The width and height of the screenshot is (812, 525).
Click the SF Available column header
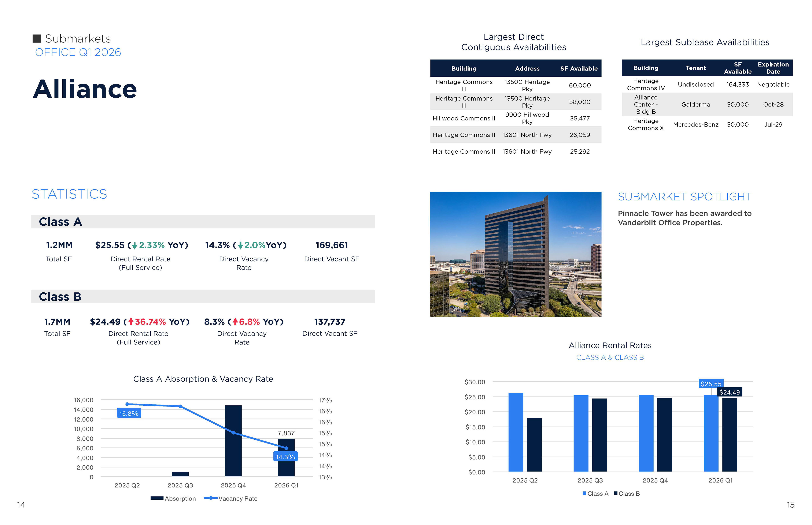pos(579,68)
